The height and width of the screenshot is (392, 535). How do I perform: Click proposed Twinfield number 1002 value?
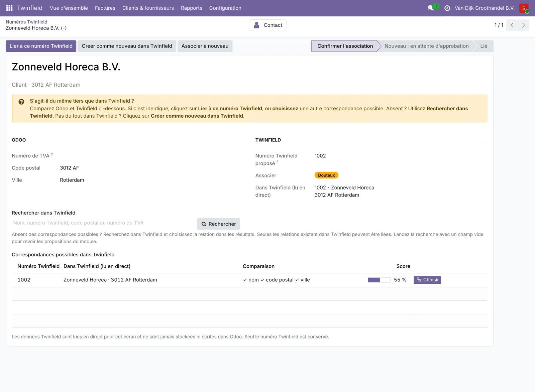320,156
